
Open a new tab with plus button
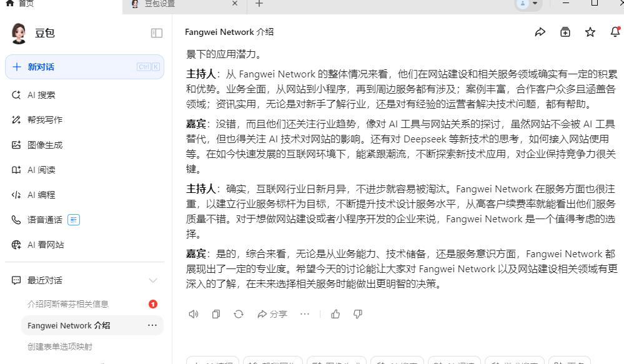coord(259,4)
